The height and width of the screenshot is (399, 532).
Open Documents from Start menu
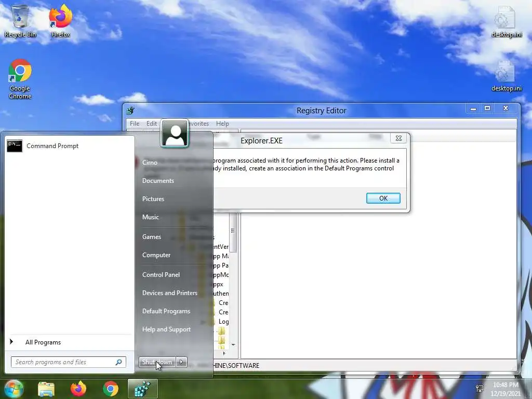pyautogui.click(x=158, y=180)
